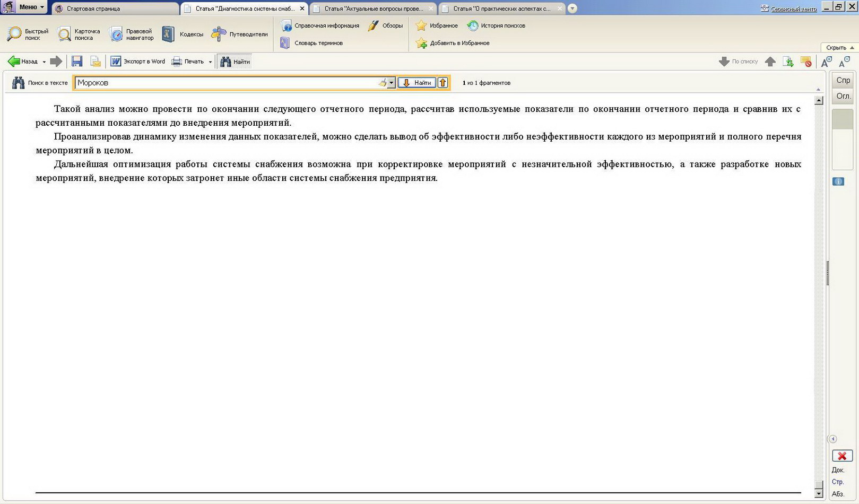Screen dimensions: 859x504
Task: Open История поисков
Action: 496,25
